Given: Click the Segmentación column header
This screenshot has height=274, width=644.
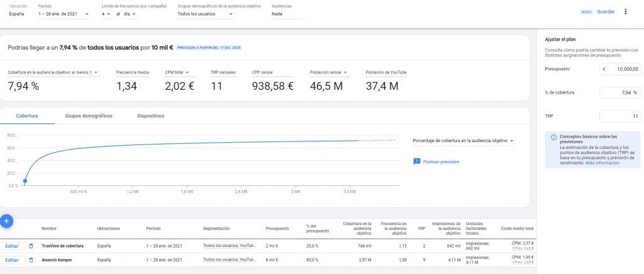Looking at the screenshot, I should [x=216, y=229].
